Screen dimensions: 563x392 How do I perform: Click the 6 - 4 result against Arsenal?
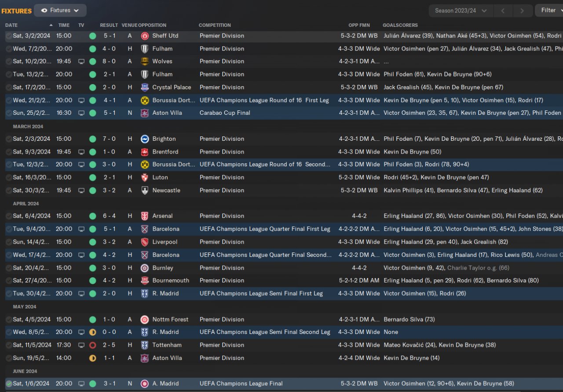point(109,216)
